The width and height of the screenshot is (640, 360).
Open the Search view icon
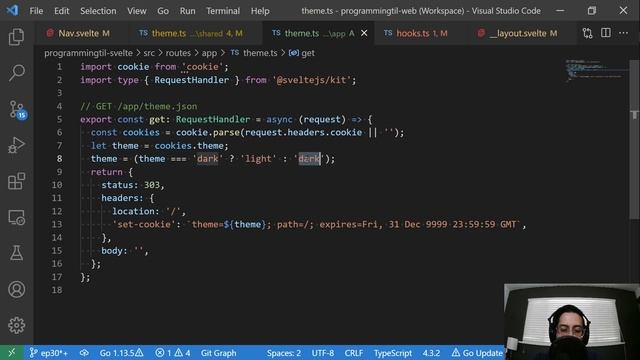tap(16, 73)
